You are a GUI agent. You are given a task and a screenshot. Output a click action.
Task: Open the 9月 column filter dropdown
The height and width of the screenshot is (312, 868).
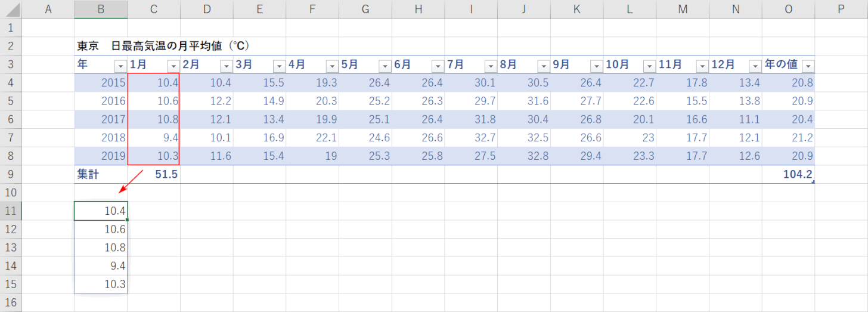click(x=596, y=66)
